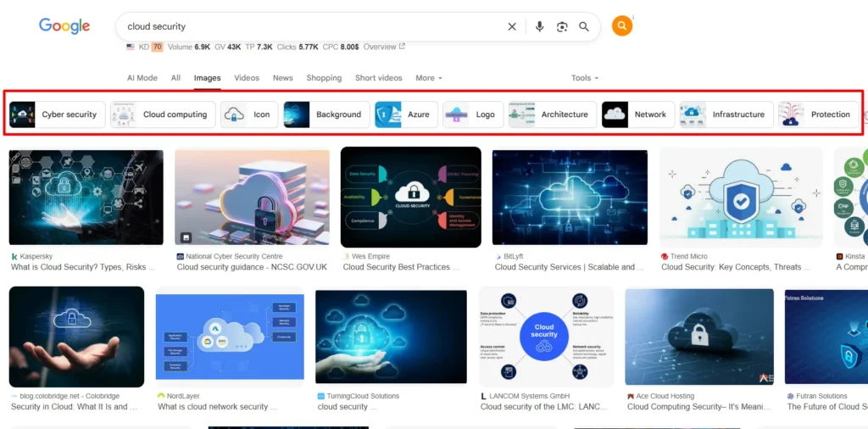Open the Overview external link
868x429 pixels.
384,47
